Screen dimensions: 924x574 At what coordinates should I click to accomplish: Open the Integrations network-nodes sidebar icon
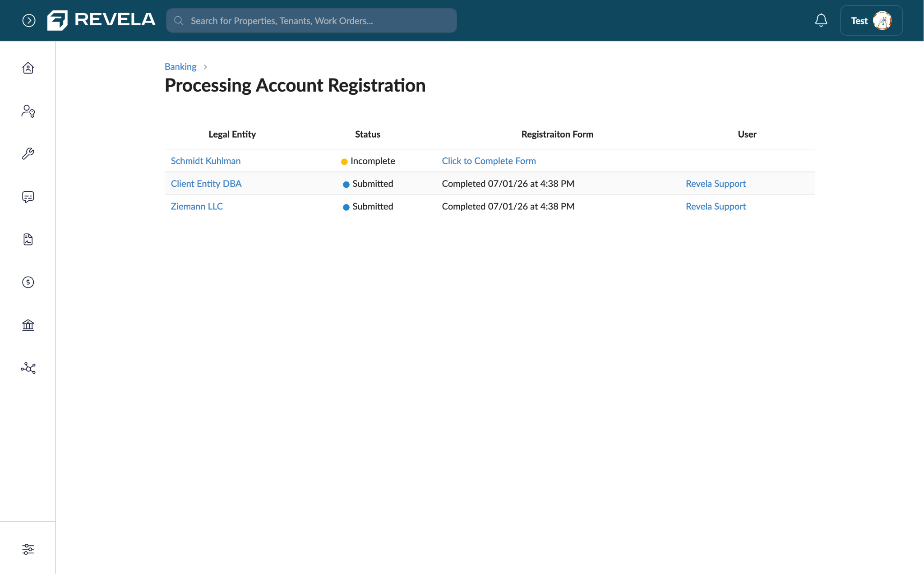click(28, 368)
